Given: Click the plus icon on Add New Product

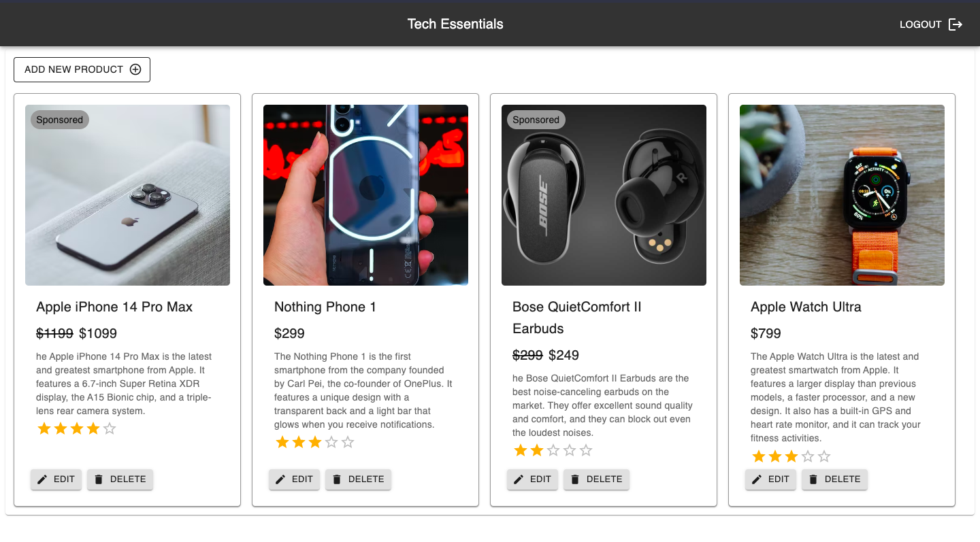Looking at the screenshot, I should (x=137, y=69).
